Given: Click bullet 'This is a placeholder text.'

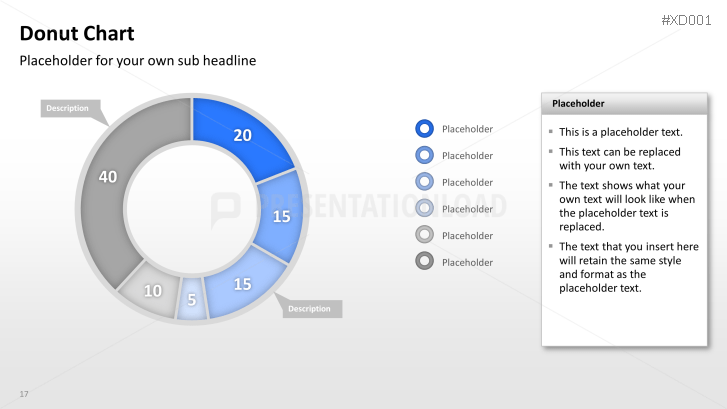Looking at the screenshot, I should (621, 132).
